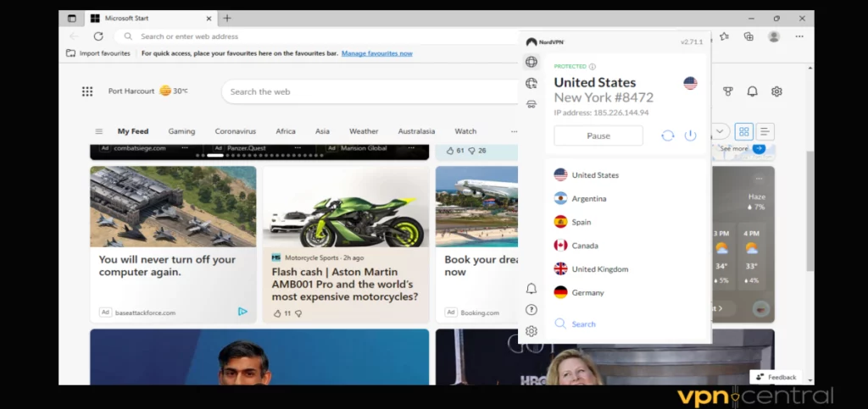Image resolution: width=868 pixels, height=409 pixels.
Task: Open Mansion Global ad options ellipsis
Action: tap(411, 148)
